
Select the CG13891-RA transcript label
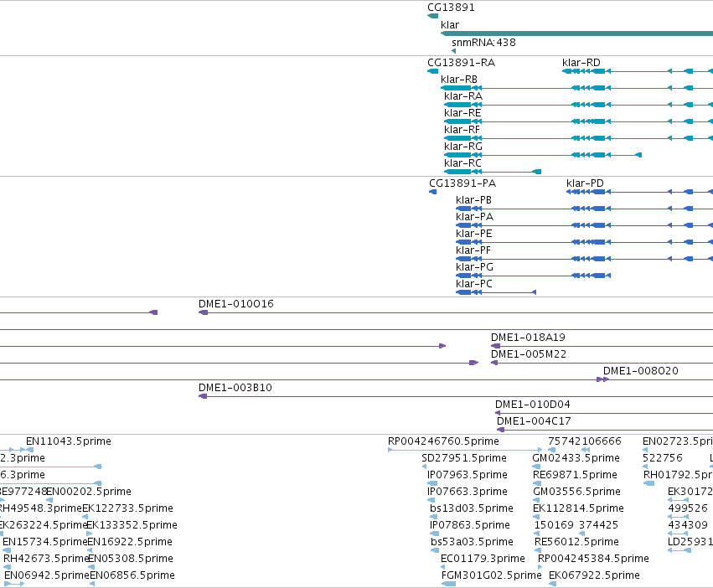tap(461, 63)
